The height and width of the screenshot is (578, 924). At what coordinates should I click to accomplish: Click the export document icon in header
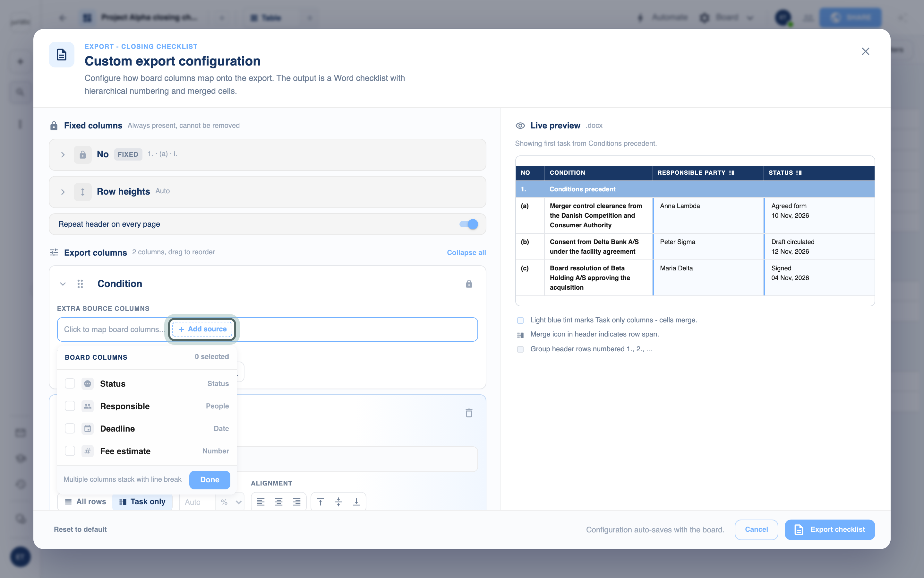(62, 55)
